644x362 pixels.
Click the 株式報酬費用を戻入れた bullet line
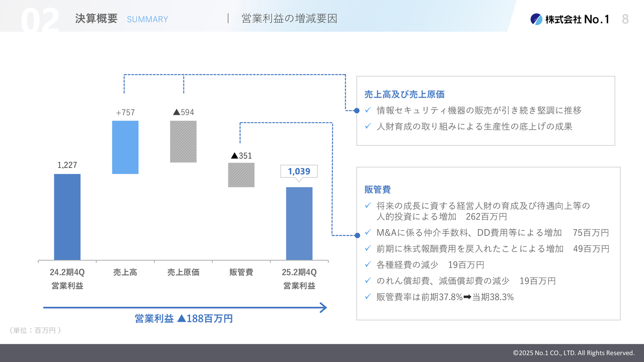(493, 249)
